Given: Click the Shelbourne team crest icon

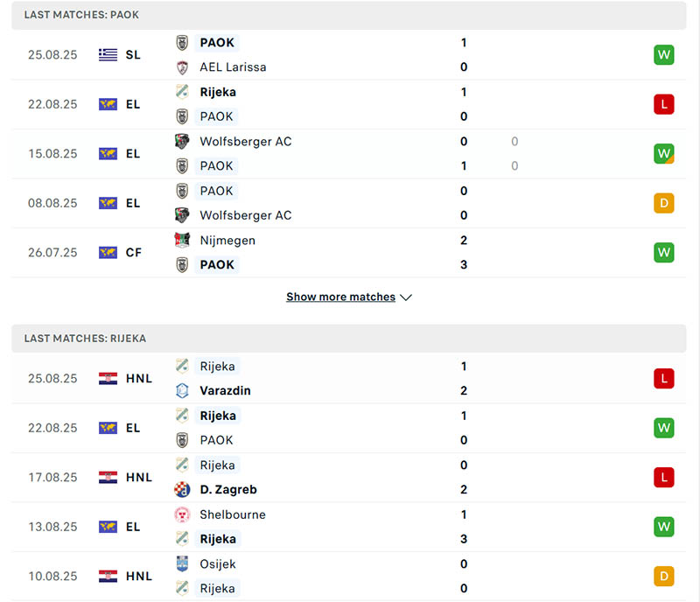Looking at the screenshot, I should click(182, 514).
